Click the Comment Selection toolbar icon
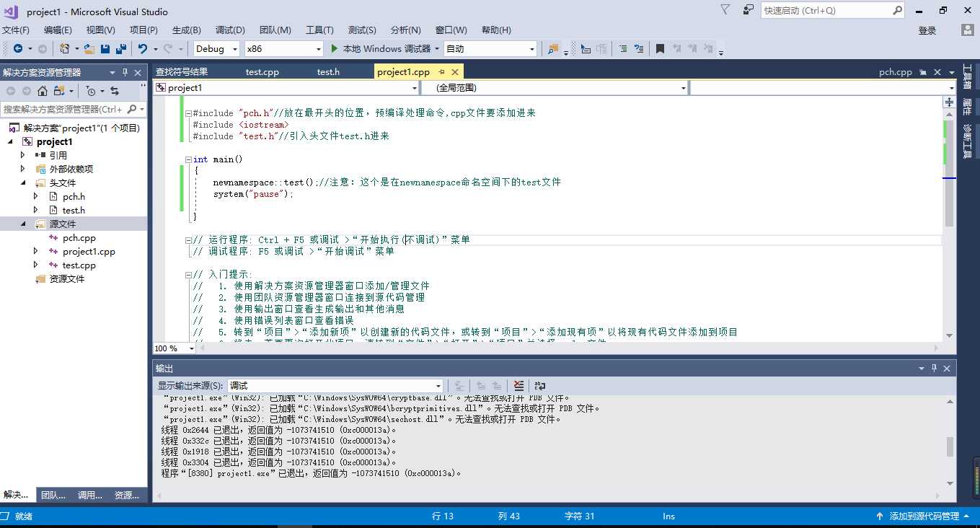This screenshot has width=980, height=528. [622, 48]
